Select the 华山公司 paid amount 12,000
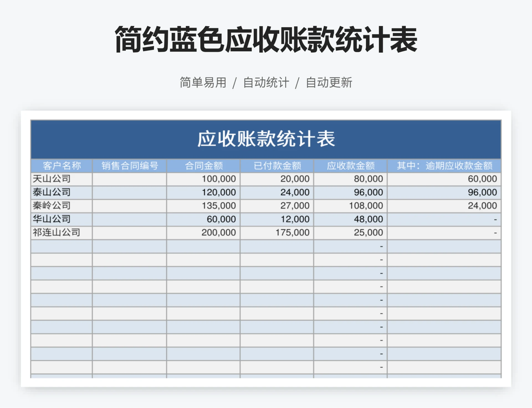 [x=295, y=219]
